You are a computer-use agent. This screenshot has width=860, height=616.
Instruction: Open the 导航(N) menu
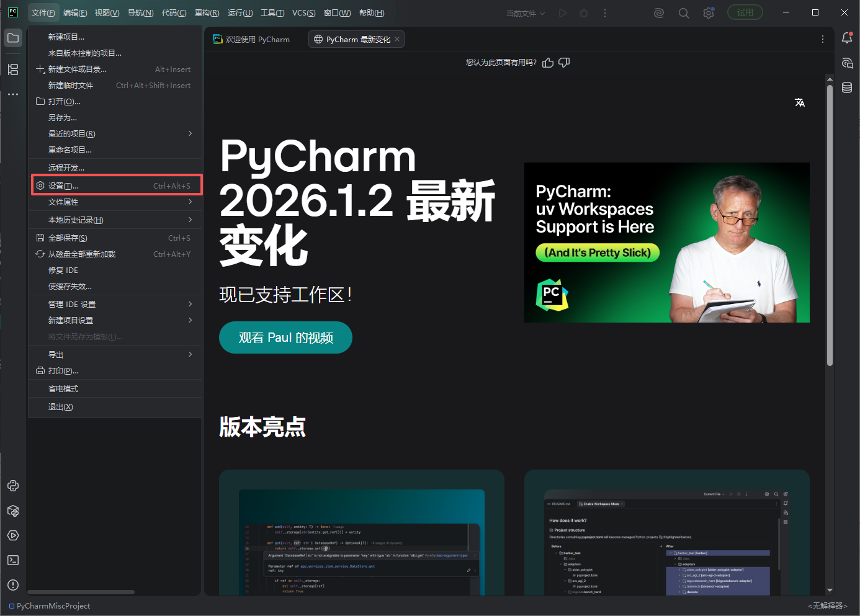tap(140, 13)
